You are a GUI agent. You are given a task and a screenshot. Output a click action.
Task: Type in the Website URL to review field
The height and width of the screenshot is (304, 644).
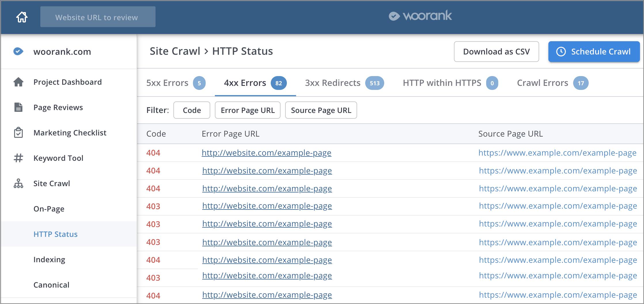98,17
